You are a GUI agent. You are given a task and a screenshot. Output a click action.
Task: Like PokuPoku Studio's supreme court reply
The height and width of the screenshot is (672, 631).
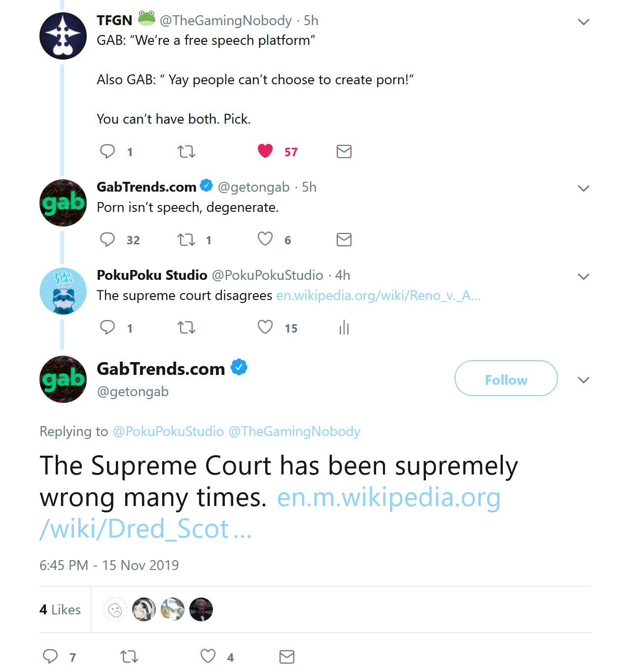[265, 328]
